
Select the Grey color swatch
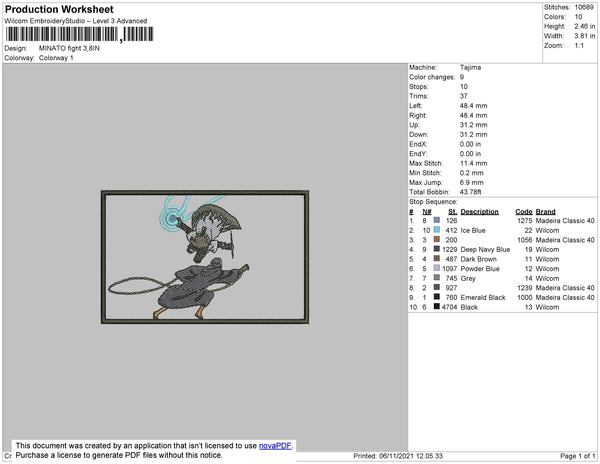(x=437, y=278)
